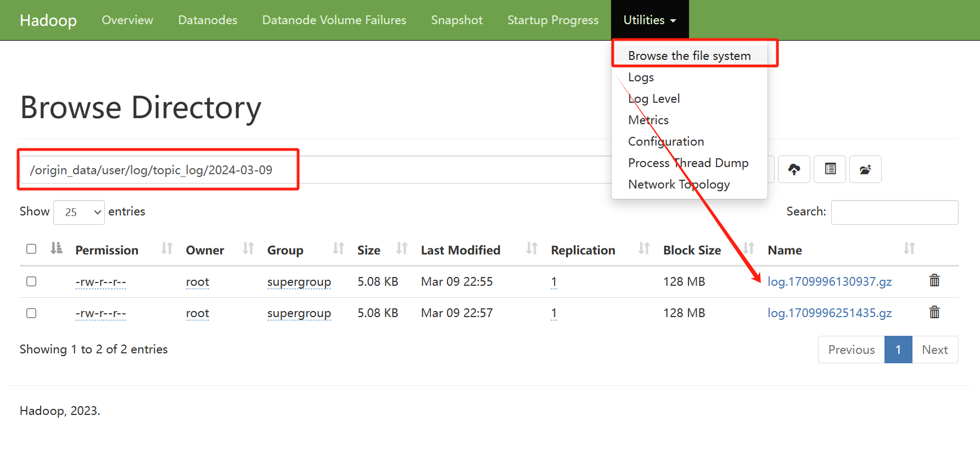Click the Mar 09 22:57 modified time
The image size is (980, 460).
[457, 313]
